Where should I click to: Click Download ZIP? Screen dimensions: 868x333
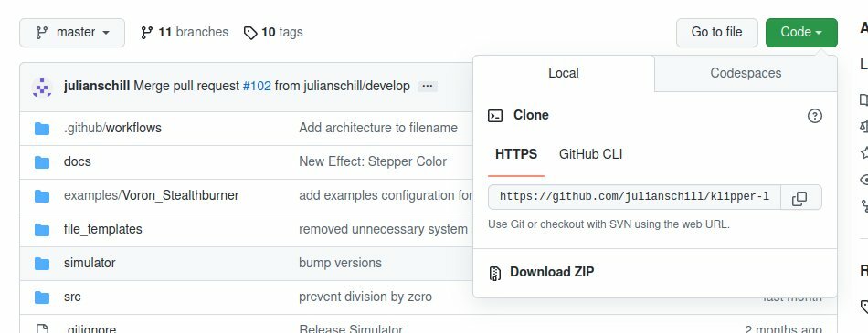[552, 272]
